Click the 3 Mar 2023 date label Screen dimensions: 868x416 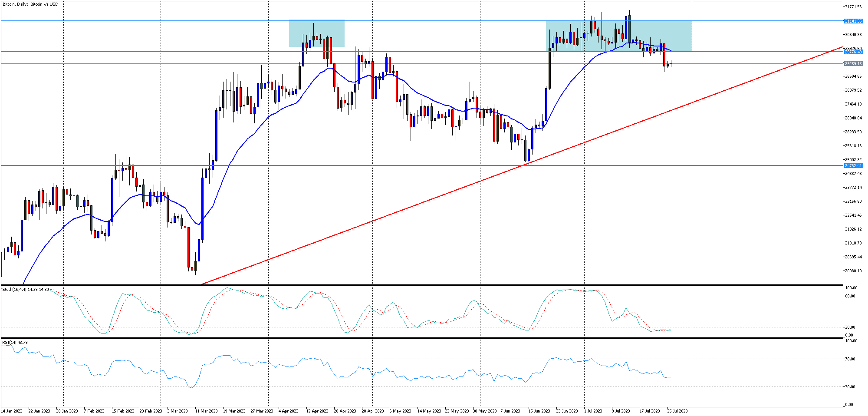[178, 411]
